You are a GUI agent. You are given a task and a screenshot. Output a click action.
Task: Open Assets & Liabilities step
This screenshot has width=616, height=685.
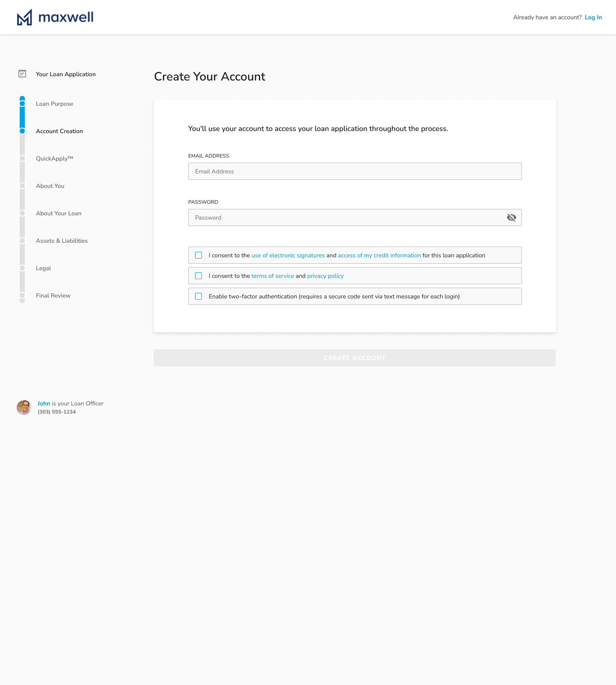62,241
